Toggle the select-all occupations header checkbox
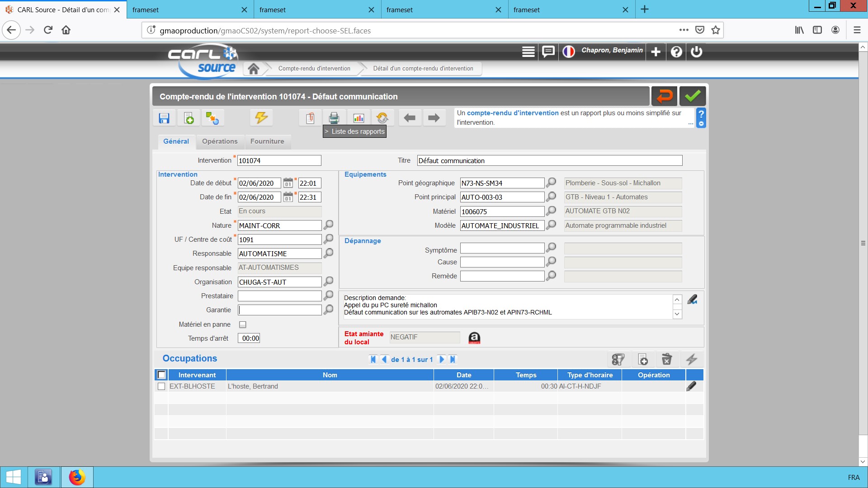 coord(161,375)
